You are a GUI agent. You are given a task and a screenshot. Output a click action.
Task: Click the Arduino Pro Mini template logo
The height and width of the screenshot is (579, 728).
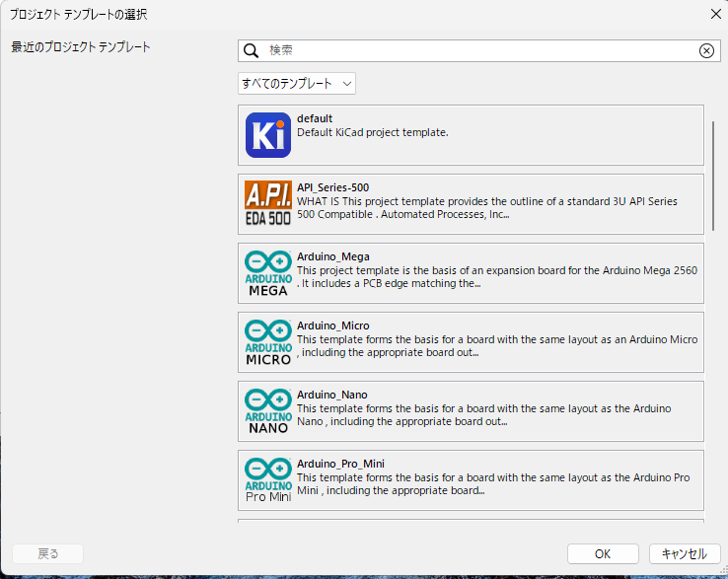tap(268, 480)
